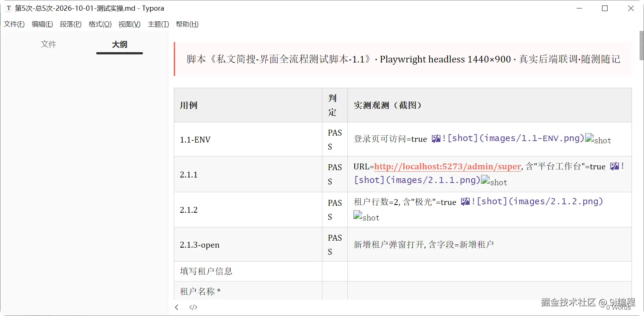The image size is (644, 316).
Task: Click the 租户名称 * cell
Action: tap(248, 291)
